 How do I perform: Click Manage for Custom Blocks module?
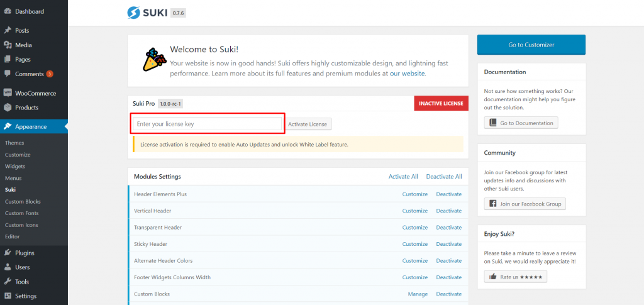[418, 294]
